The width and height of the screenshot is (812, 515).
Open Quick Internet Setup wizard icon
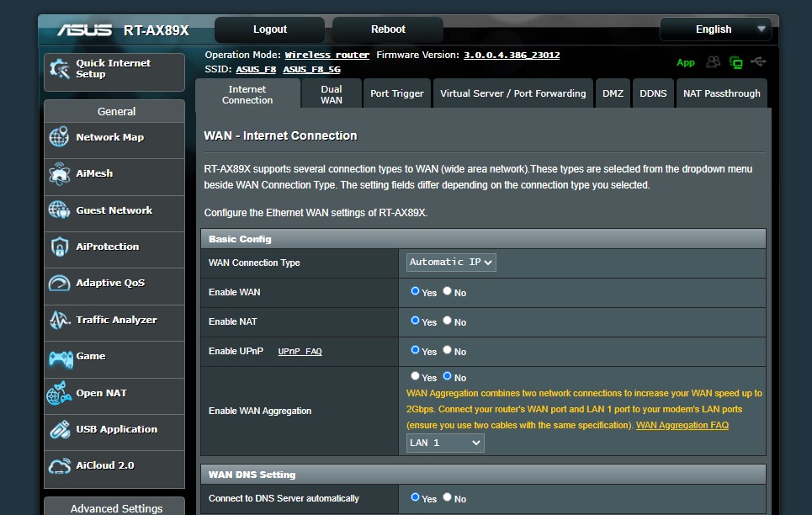(x=60, y=69)
